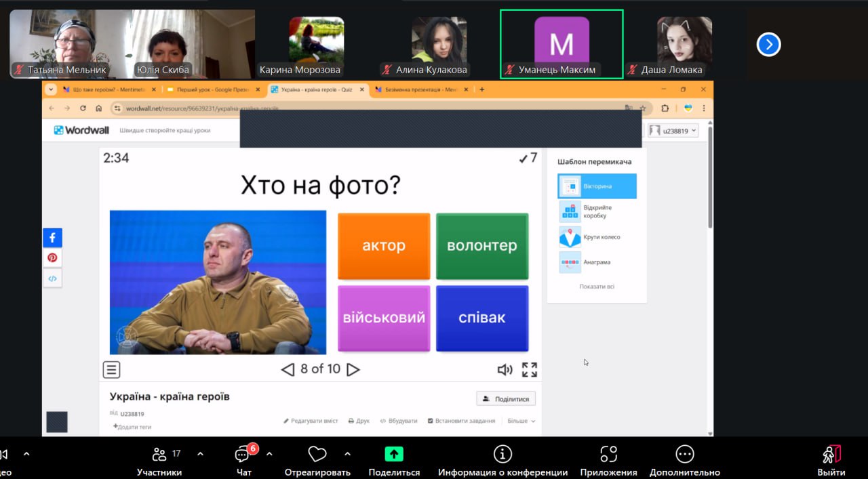Screen dimensions: 868x479
Task: Click the translate page icon
Action: [629, 108]
